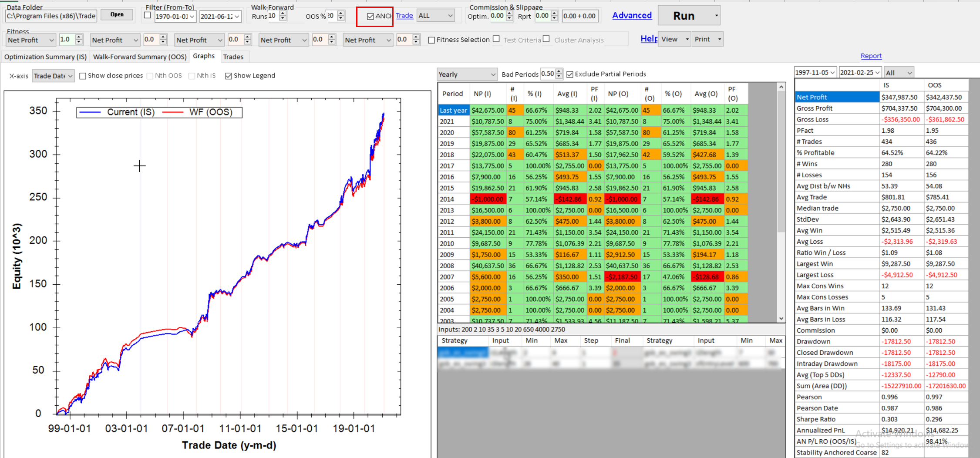Open the Walk-Forward Summary (OOS) tab

click(x=140, y=57)
